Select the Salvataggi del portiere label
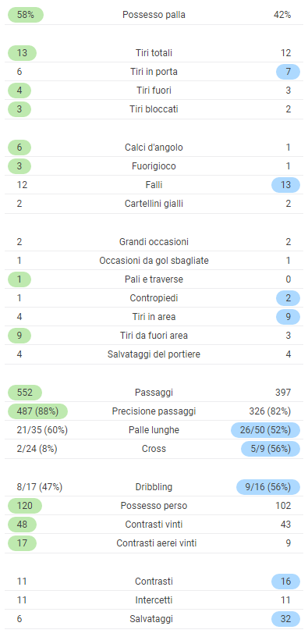This screenshot has height=644, width=308. [x=154, y=354]
